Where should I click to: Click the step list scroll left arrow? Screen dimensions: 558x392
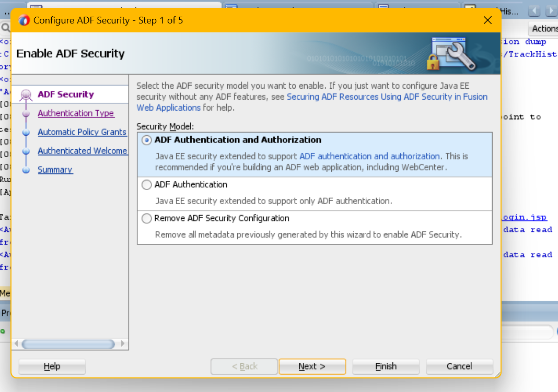[x=16, y=343]
